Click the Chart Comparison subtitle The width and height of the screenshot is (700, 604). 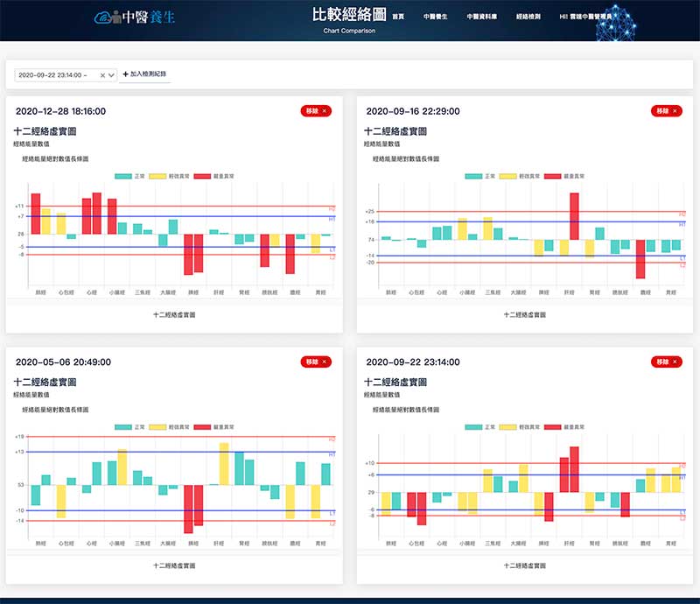point(349,31)
